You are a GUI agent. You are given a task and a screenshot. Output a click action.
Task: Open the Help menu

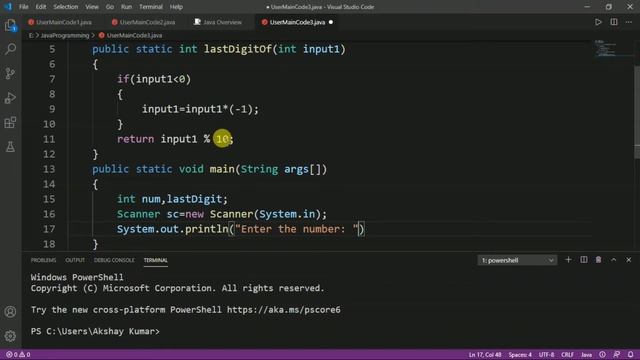coord(176,7)
